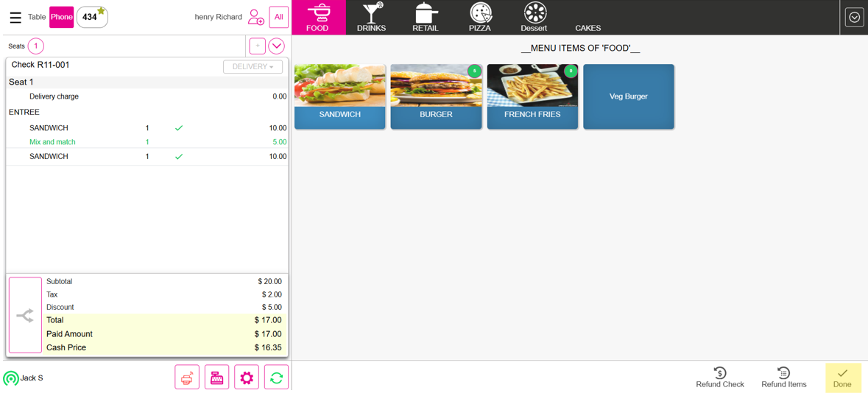Click the wireless printer icon
The image size is (868, 393).
[187, 378]
